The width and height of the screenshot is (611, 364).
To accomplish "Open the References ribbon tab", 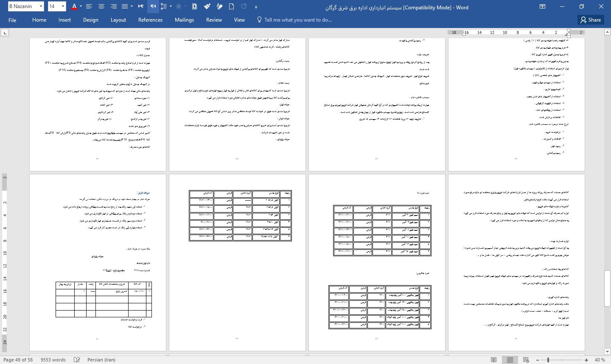I will 150,20.
